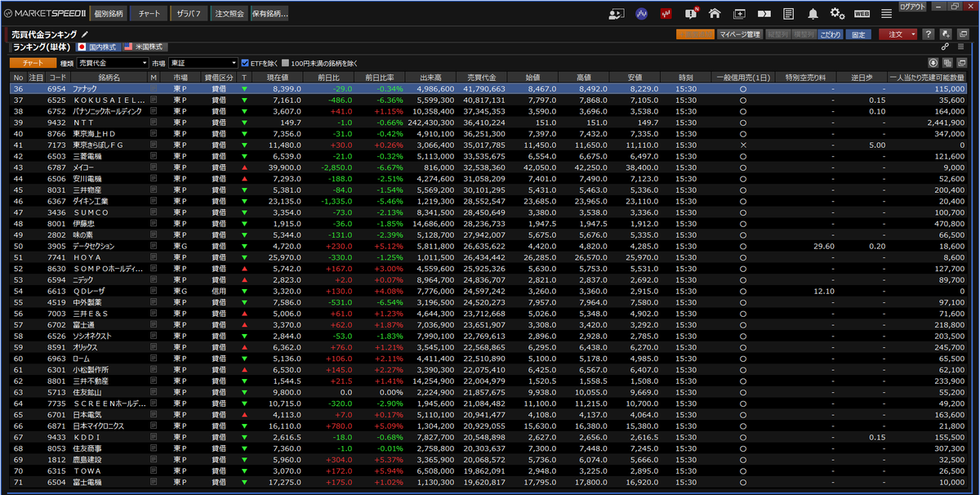This screenshot has width=980, height=495.
Task: Click the add-screen plus window icon
Action: click(739, 13)
